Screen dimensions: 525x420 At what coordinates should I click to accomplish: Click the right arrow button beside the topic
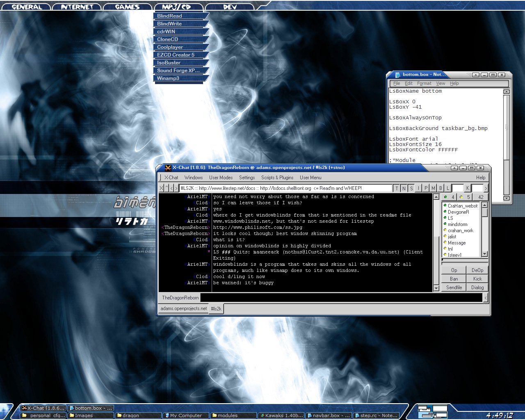coord(176,188)
